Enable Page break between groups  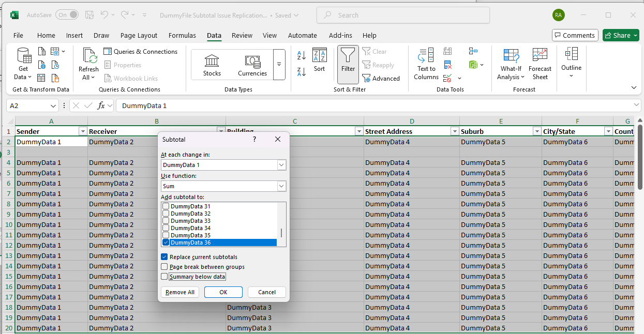point(164,267)
